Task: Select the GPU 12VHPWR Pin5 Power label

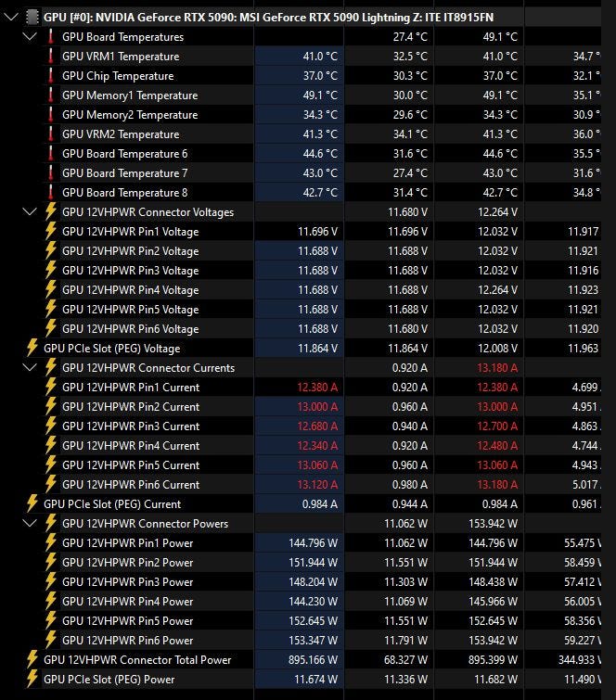Action: (128, 620)
